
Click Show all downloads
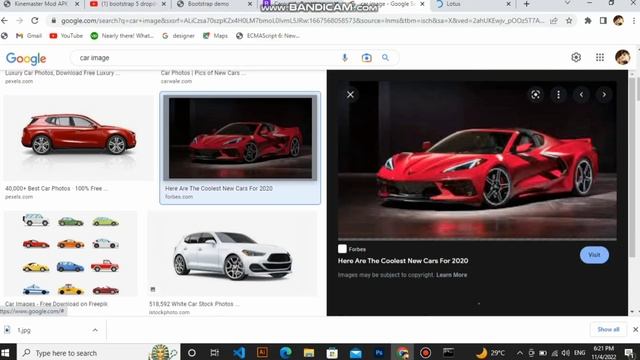pyautogui.click(x=608, y=329)
